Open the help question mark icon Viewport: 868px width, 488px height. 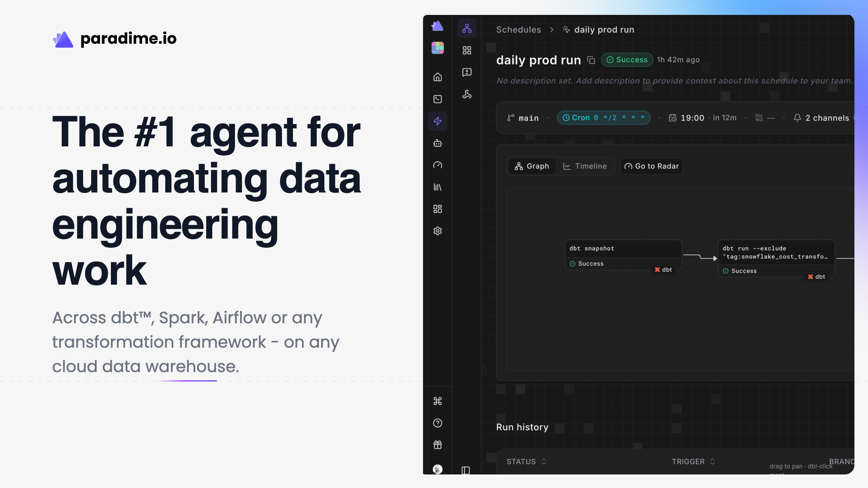pyautogui.click(x=437, y=423)
